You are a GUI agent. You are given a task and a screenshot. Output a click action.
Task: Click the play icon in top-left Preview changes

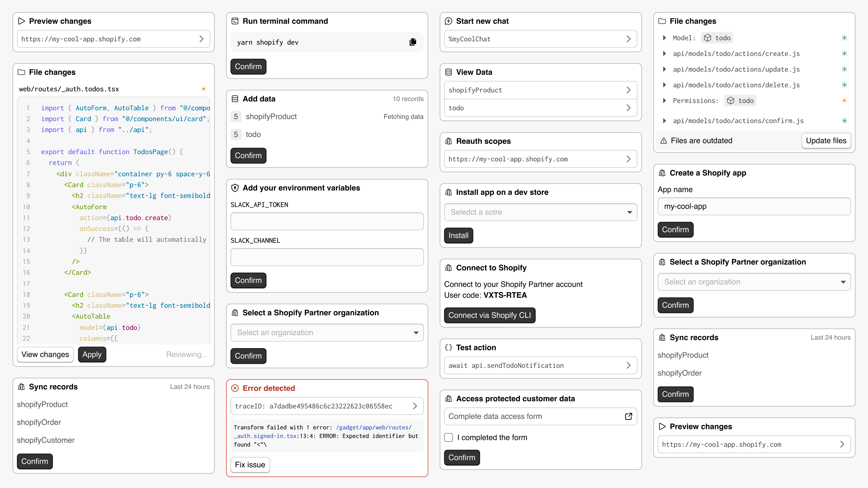pyautogui.click(x=21, y=21)
